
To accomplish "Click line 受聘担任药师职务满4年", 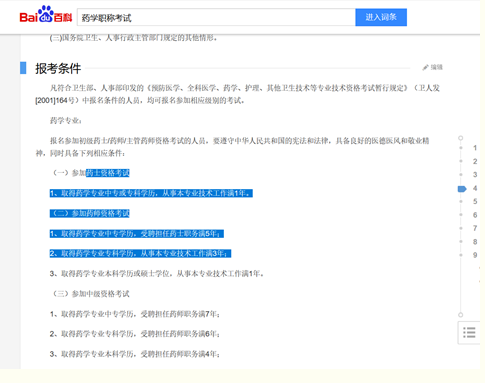I will 135,354.
